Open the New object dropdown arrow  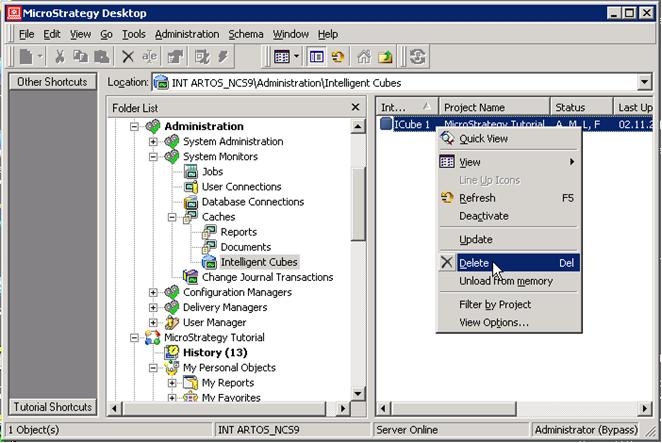[x=40, y=56]
